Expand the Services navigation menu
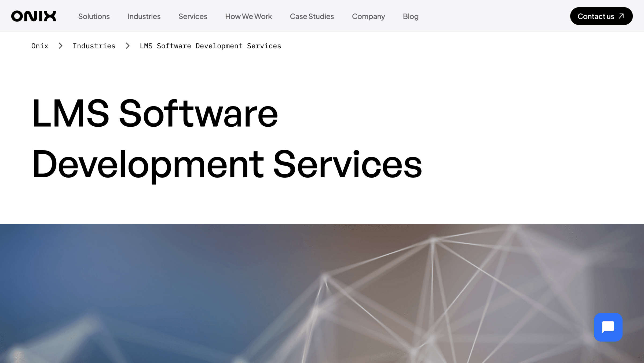Screen dimensions: 644x363 pyautogui.click(x=193, y=16)
